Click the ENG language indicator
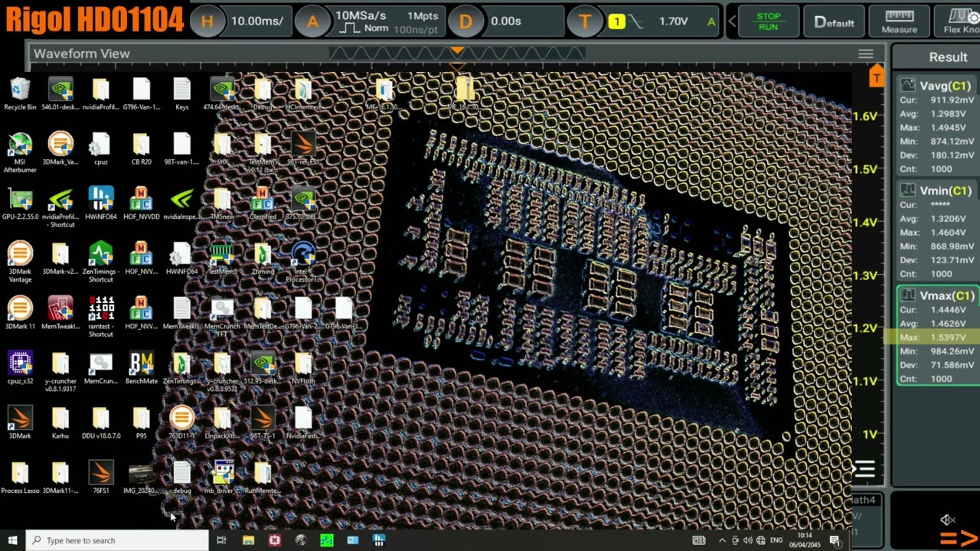This screenshot has width=980, height=551. [776, 540]
